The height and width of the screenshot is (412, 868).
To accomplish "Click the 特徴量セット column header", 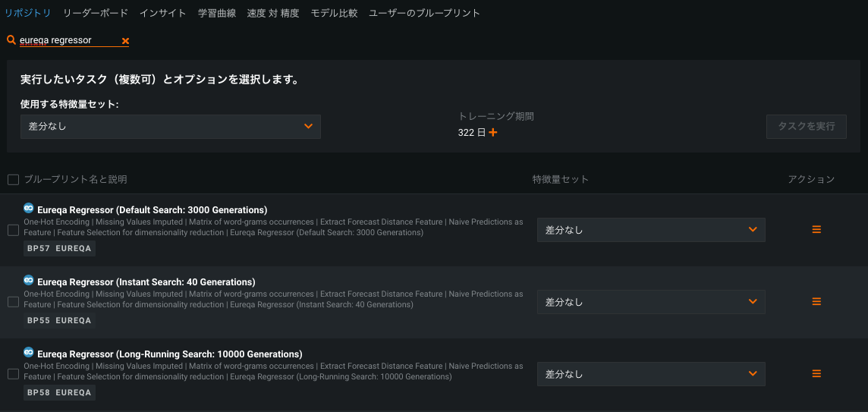I will 560,179.
